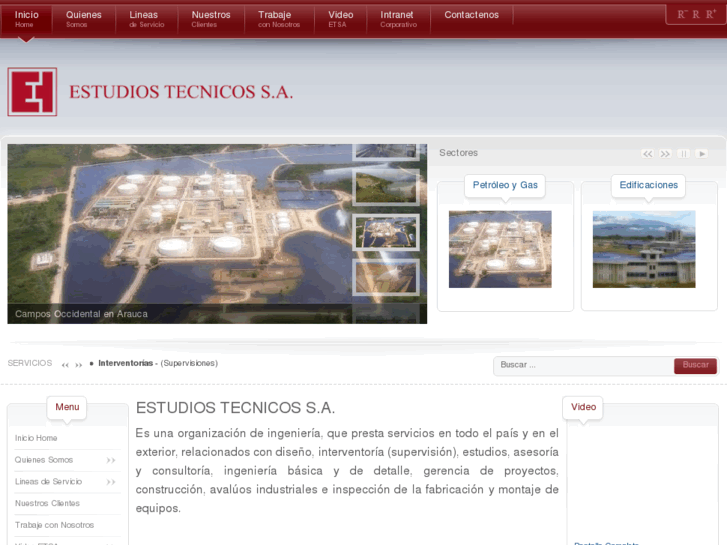Expand Lineas de Servicio submenu arrow
Viewport: 727px width, 545px height.
110,482
